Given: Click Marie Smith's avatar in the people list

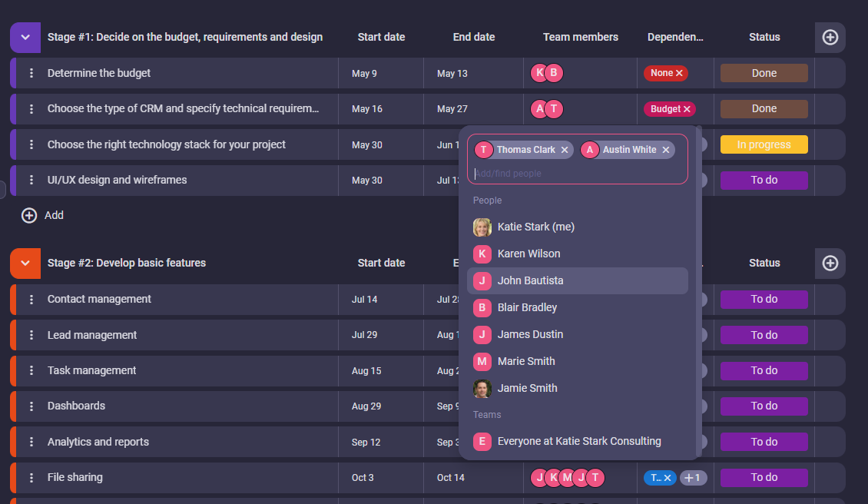Looking at the screenshot, I should (x=482, y=361).
